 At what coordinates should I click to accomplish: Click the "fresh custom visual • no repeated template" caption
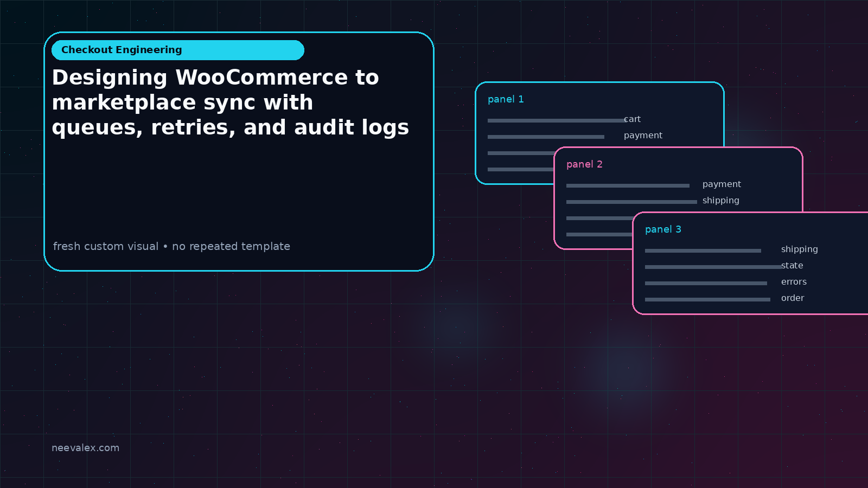(171, 246)
